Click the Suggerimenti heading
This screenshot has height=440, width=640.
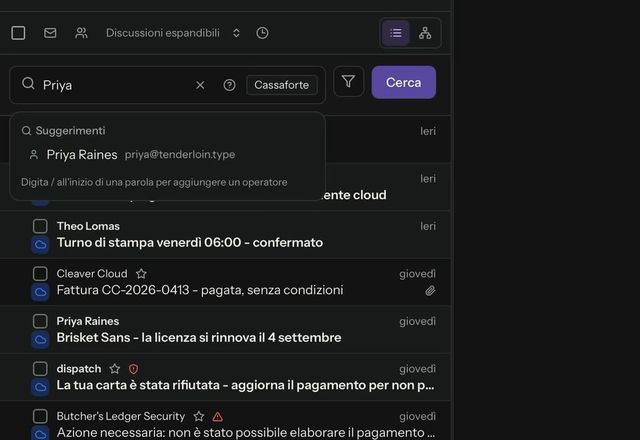click(70, 131)
